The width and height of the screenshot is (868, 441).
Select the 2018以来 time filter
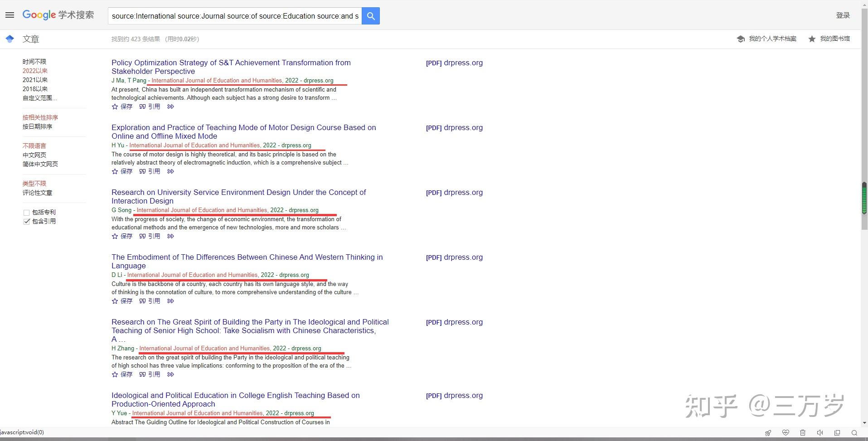coord(35,89)
